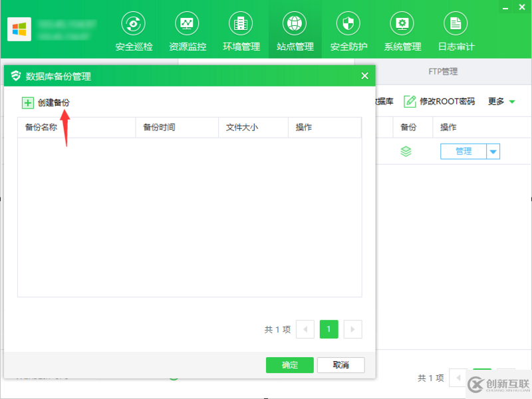This screenshot has height=399, width=532.
Task: Expand the 更多 dropdown menu
Action: coord(501,102)
